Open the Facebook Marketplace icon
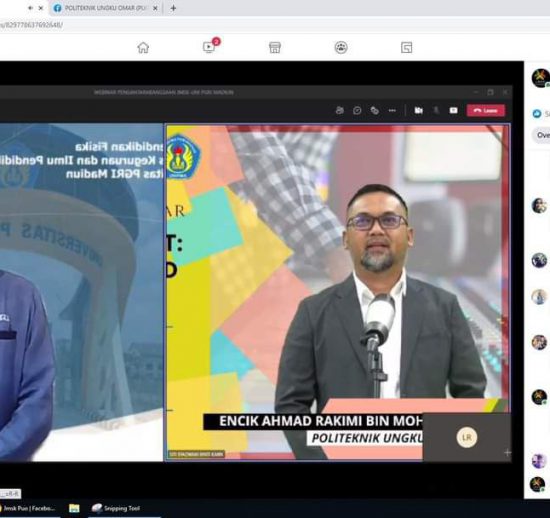 275,47
